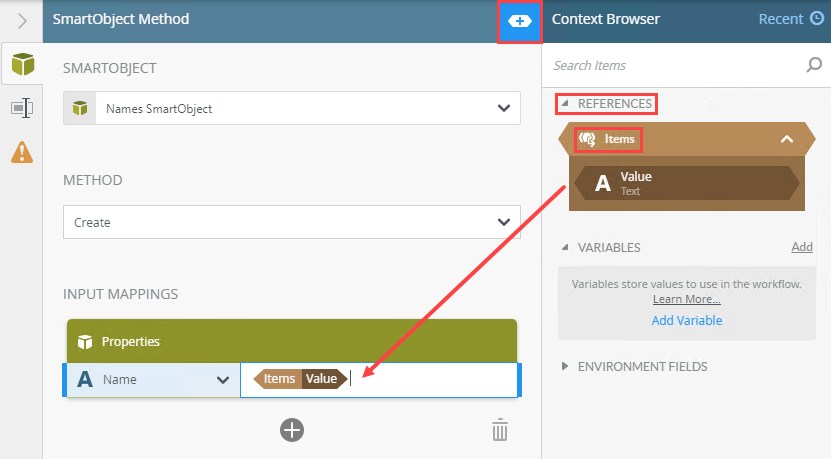Click the search magnifier icon
831x459 pixels.
click(814, 66)
